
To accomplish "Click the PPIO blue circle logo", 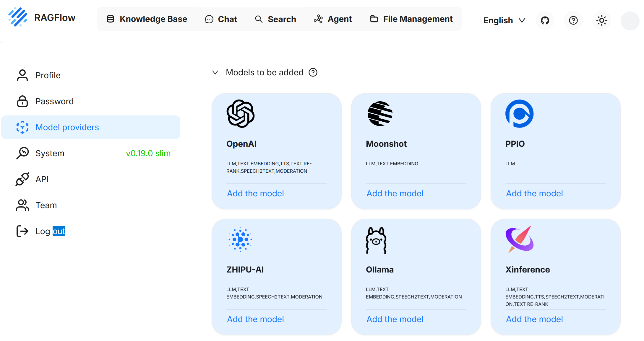I will tap(519, 114).
